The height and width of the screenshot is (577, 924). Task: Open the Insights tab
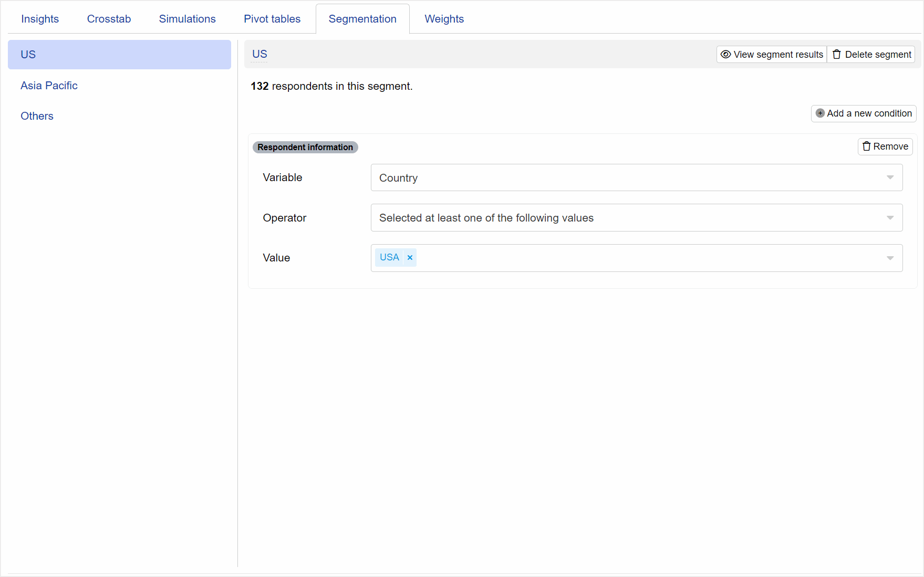[x=40, y=19]
